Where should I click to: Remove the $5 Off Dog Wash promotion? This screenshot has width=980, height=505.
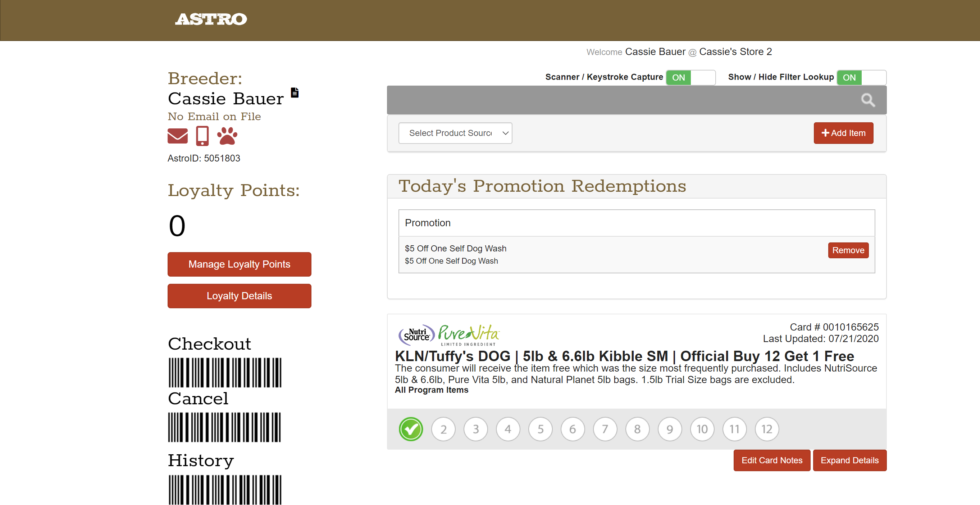click(848, 250)
